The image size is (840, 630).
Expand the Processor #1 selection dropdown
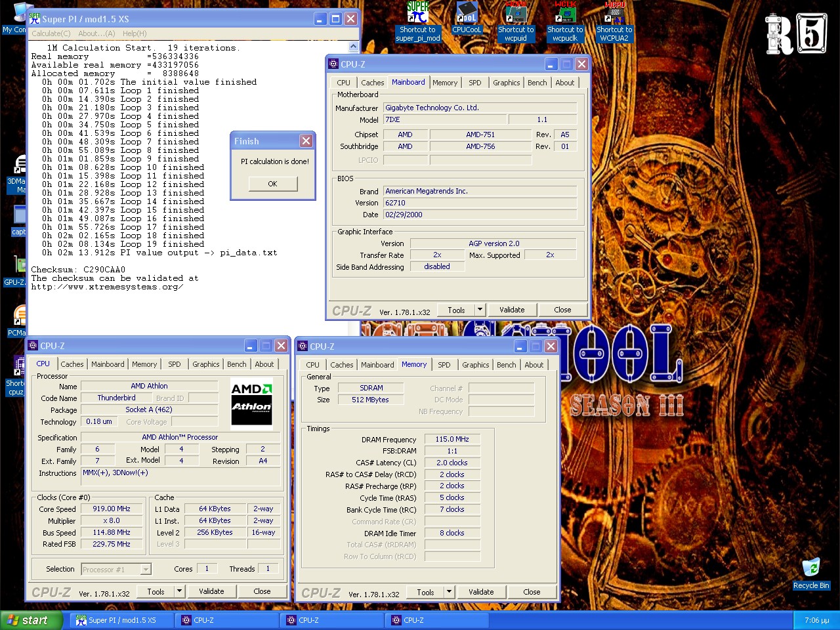146,570
